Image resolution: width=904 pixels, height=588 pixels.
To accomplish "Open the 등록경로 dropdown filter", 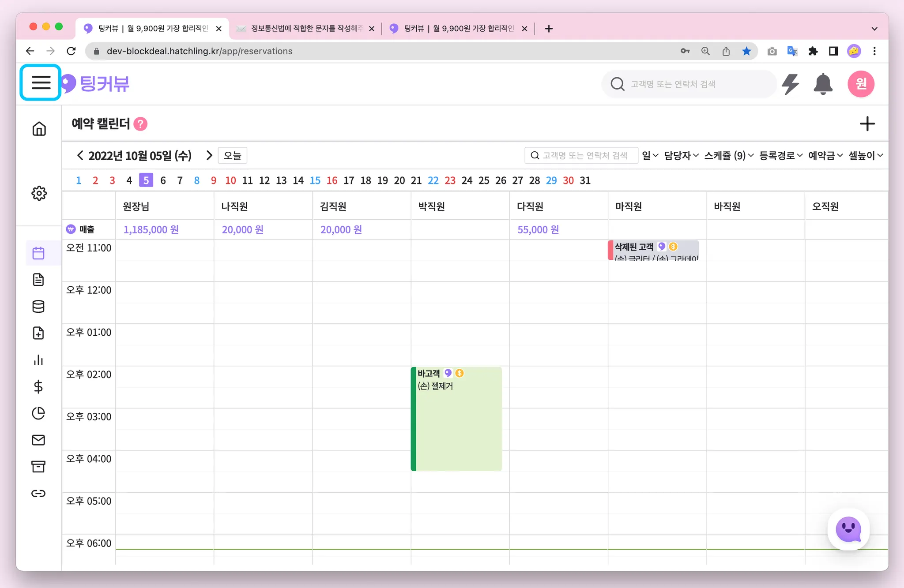I will tap(780, 155).
